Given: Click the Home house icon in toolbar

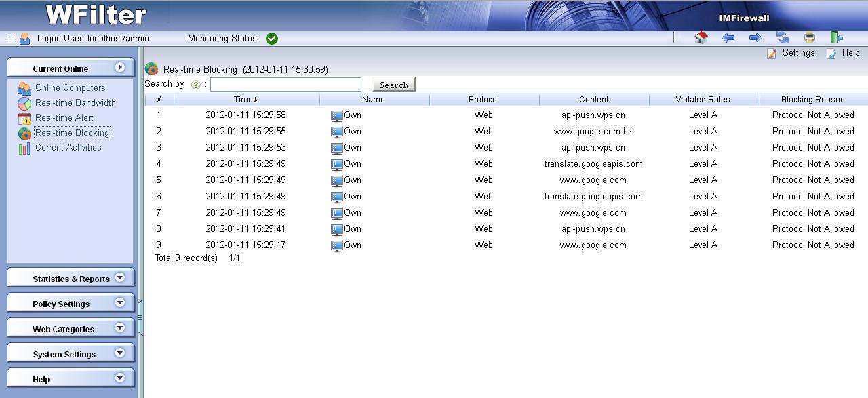Looking at the screenshot, I should point(701,38).
